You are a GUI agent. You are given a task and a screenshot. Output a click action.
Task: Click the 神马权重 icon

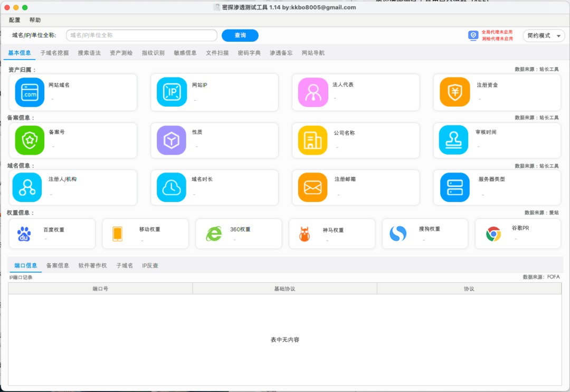(x=305, y=234)
